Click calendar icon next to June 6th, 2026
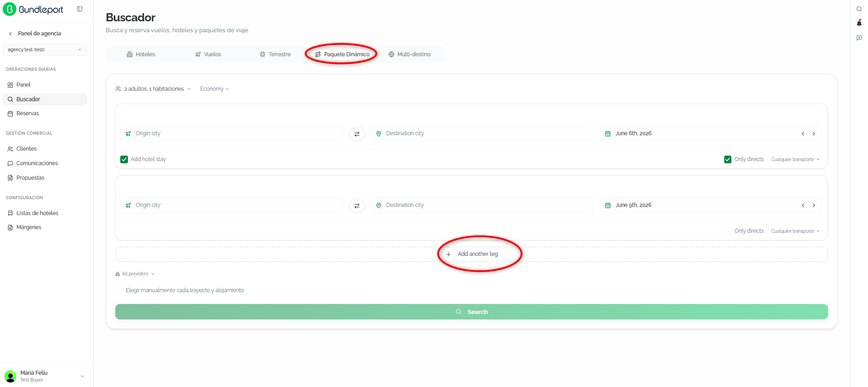The width and height of the screenshot is (868, 387). point(608,134)
